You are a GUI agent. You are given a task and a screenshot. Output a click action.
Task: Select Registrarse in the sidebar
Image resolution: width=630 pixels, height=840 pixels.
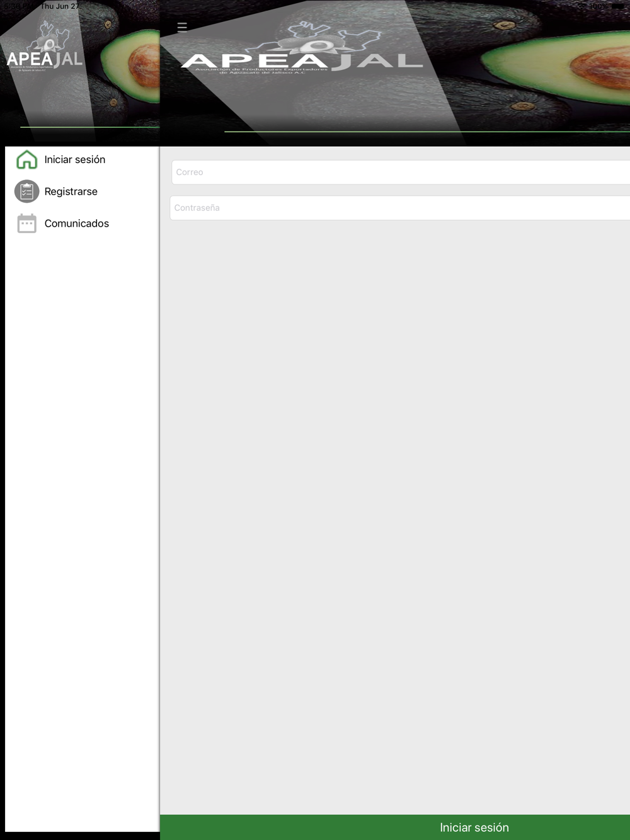tap(71, 191)
